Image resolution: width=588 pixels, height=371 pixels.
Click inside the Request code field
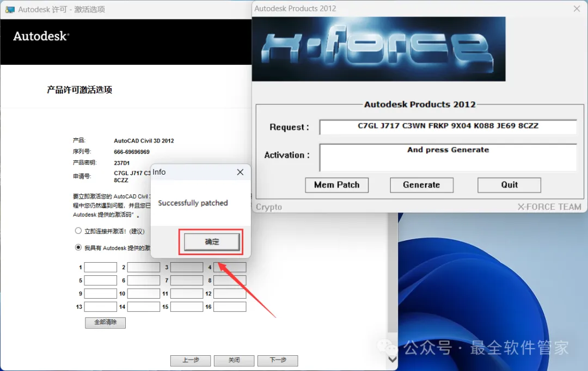click(x=448, y=127)
